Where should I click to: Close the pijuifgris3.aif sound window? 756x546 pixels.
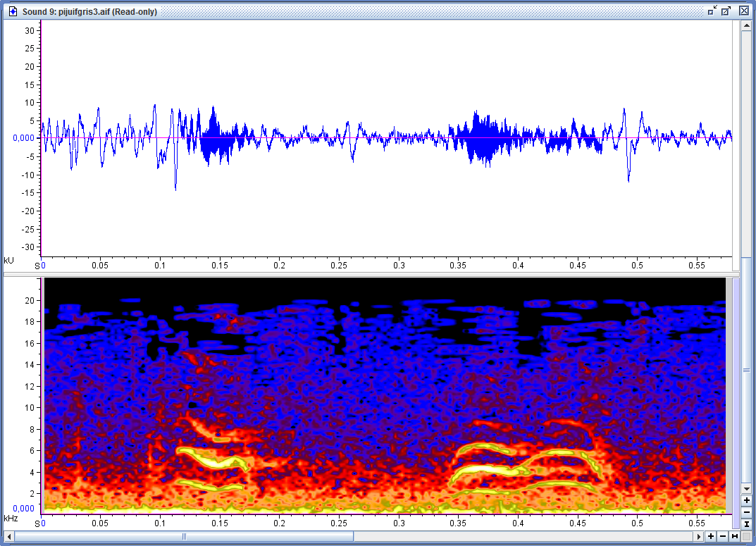click(x=743, y=11)
